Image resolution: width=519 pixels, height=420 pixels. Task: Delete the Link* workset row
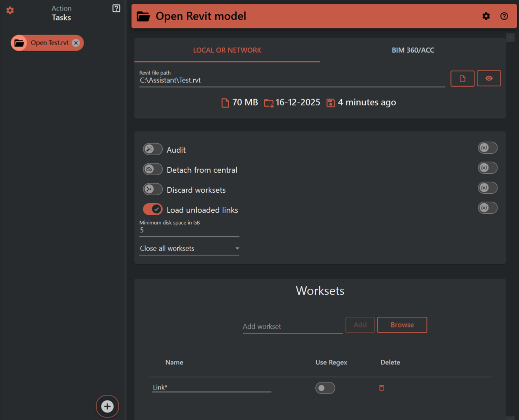pyautogui.click(x=381, y=388)
